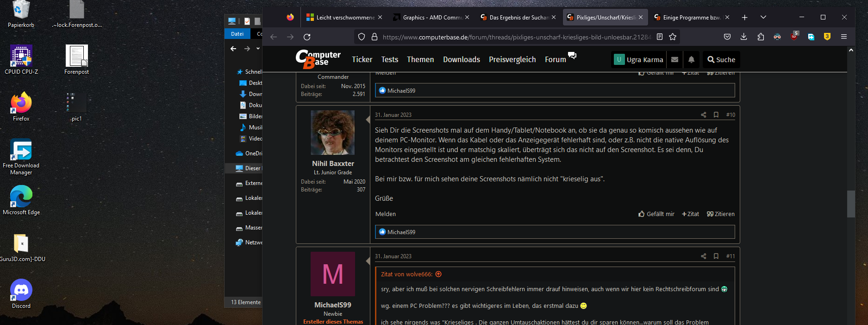
Task: Open the Firefox hamburger application menu
Action: (844, 37)
